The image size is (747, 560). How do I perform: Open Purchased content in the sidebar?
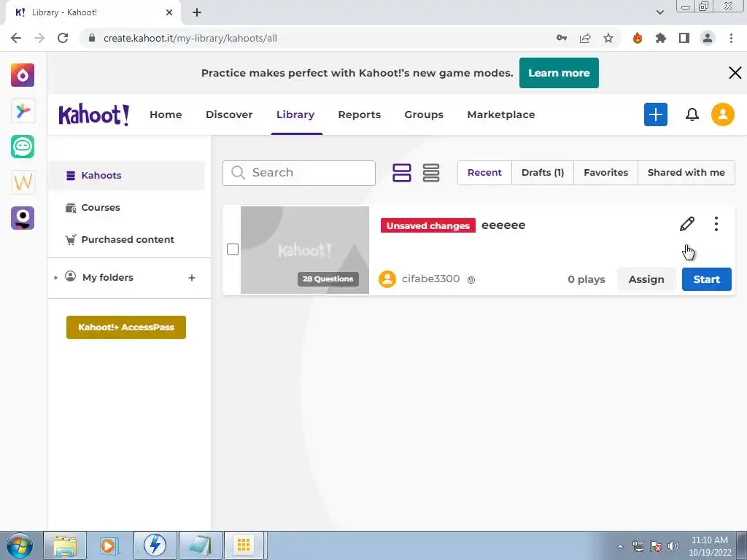coord(126,239)
